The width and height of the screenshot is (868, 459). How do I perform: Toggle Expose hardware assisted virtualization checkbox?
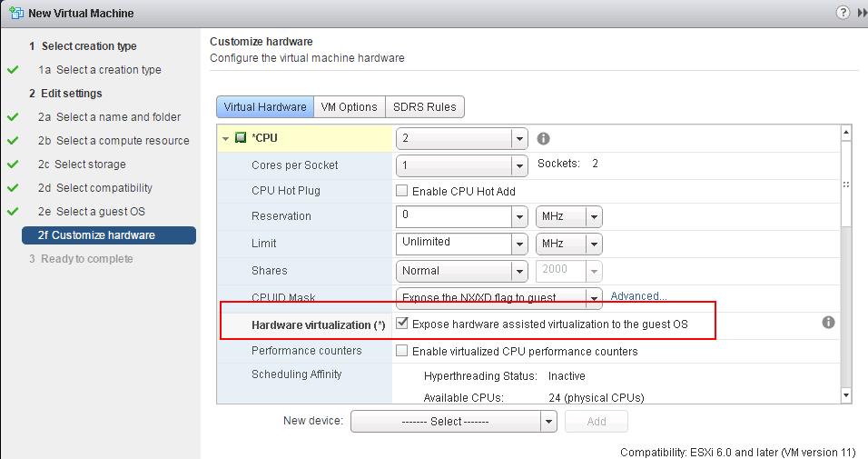402,324
